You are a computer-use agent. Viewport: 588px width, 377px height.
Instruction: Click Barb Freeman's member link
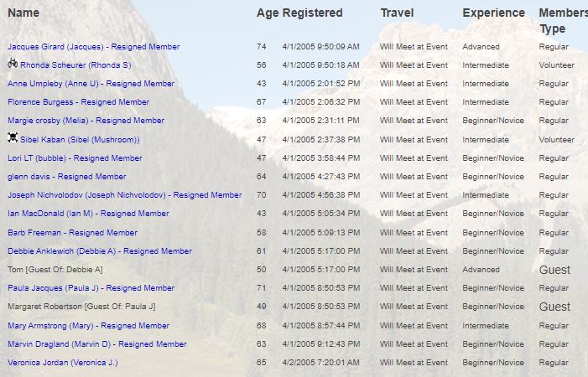72,233
